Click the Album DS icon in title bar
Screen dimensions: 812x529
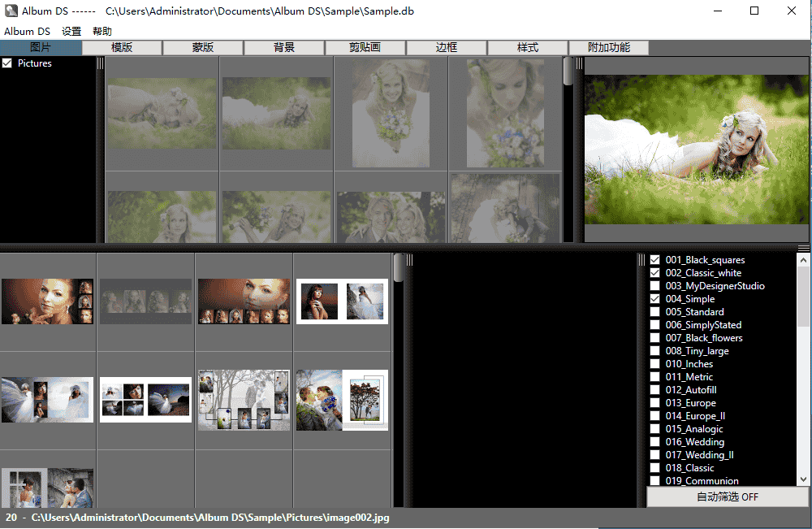tap(11, 11)
